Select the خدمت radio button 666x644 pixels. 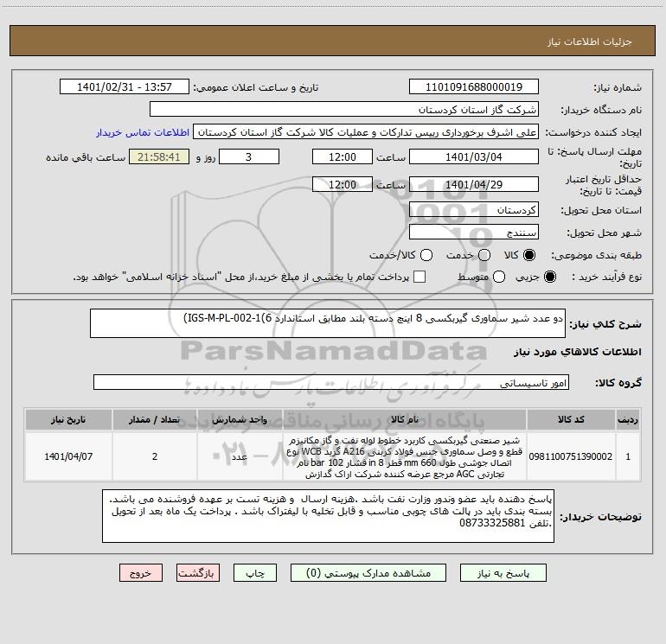(484, 255)
